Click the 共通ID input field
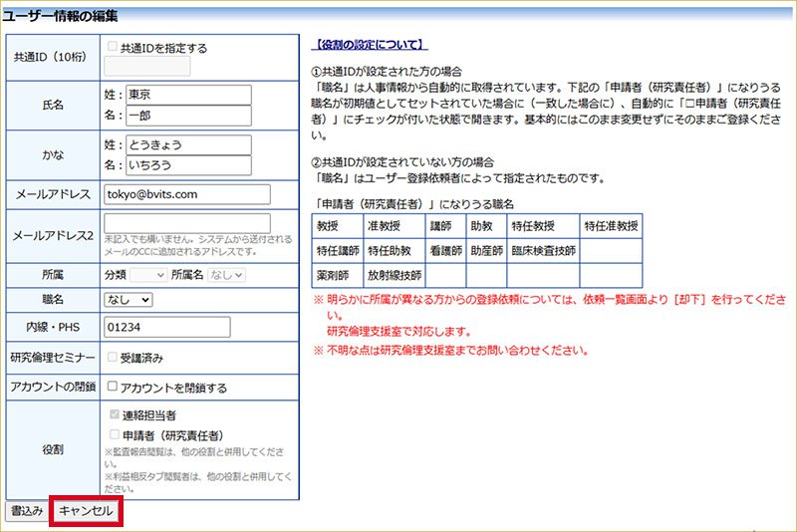The image size is (797, 532). [147, 66]
